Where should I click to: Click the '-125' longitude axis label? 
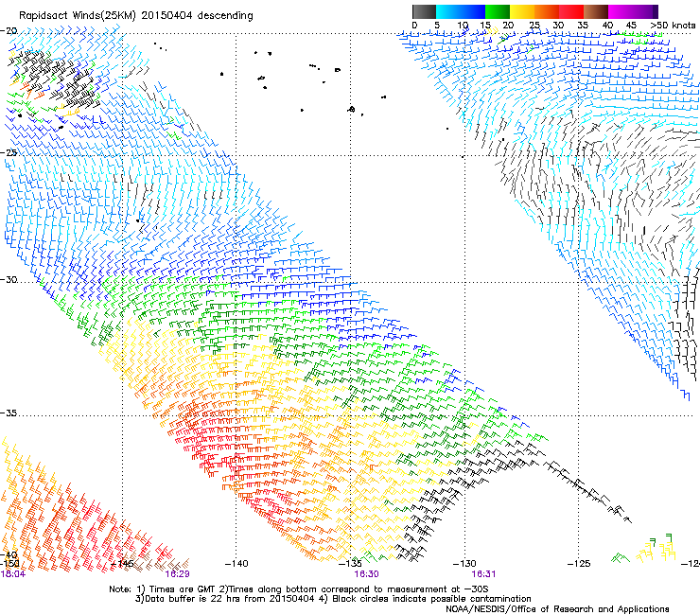point(579,564)
